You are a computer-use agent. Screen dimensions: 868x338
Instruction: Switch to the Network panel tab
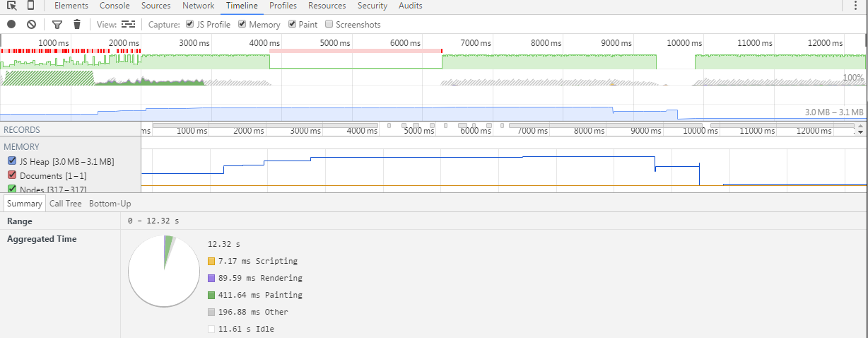198,6
